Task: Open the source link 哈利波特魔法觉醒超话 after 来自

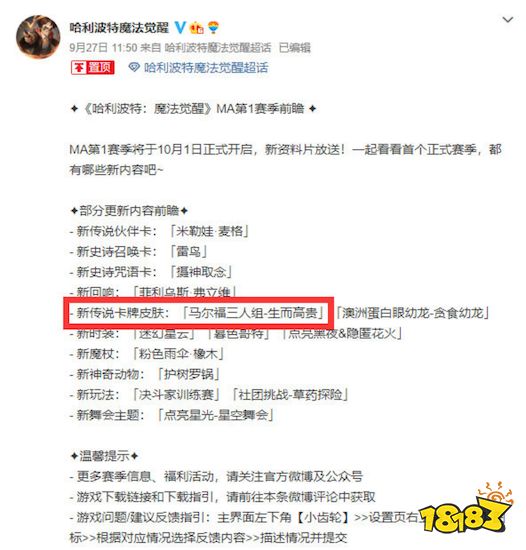Action: (x=218, y=47)
